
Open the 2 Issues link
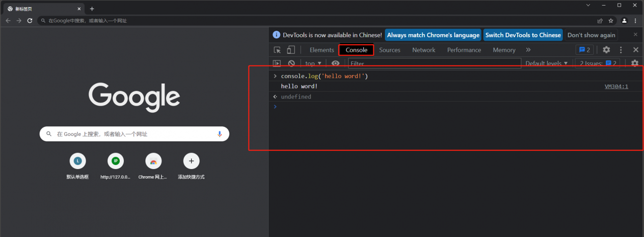tap(598, 63)
